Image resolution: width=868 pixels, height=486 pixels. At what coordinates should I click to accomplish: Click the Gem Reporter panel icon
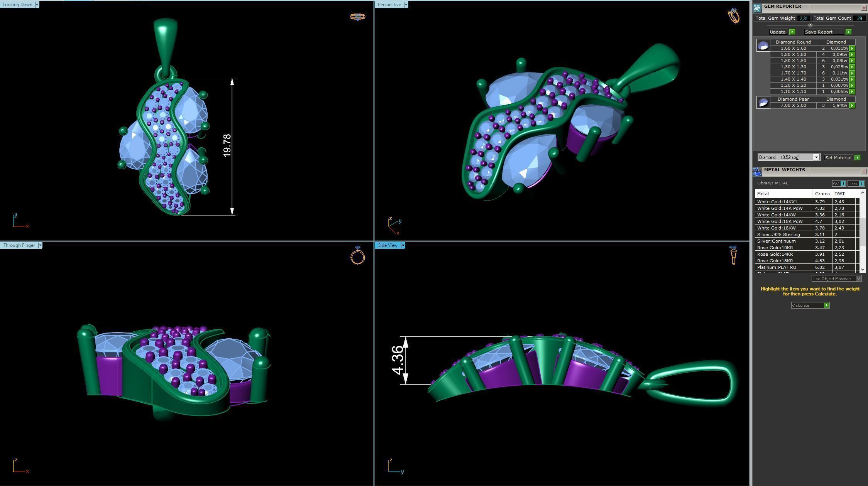(x=757, y=7)
